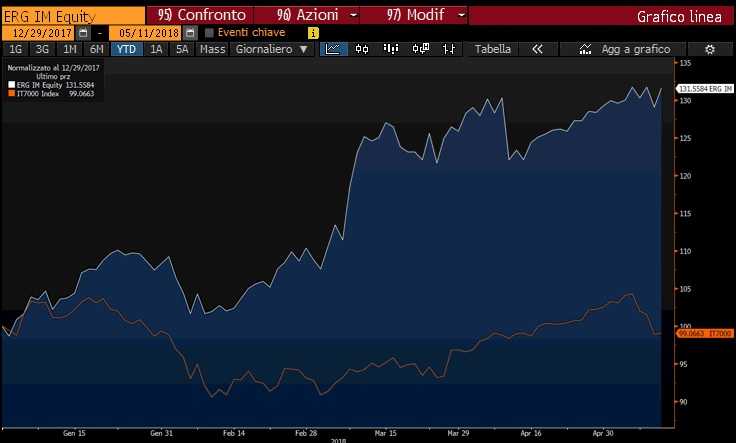The image size is (736, 443).
Task: Select the line chart icon
Action: click(x=333, y=49)
